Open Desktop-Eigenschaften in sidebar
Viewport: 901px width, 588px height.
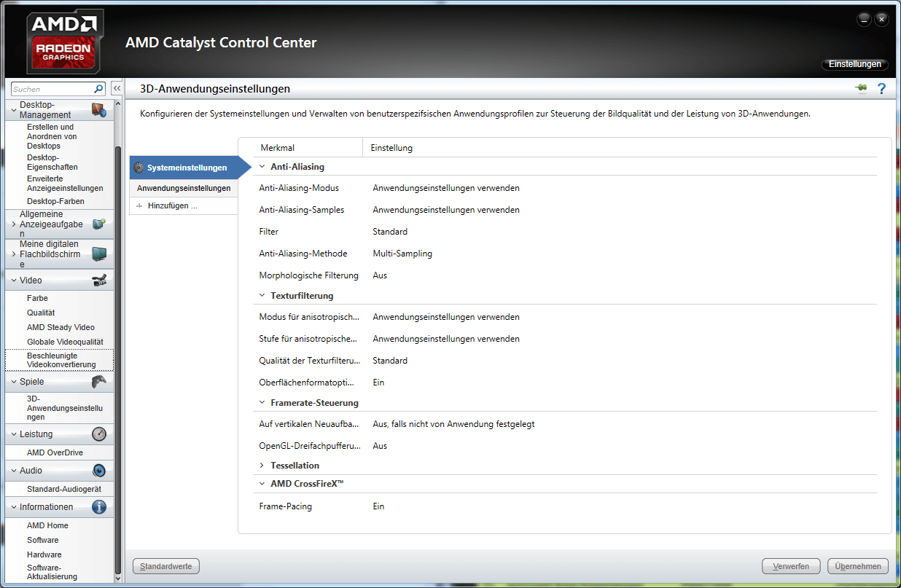pyautogui.click(x=52, y=162)
